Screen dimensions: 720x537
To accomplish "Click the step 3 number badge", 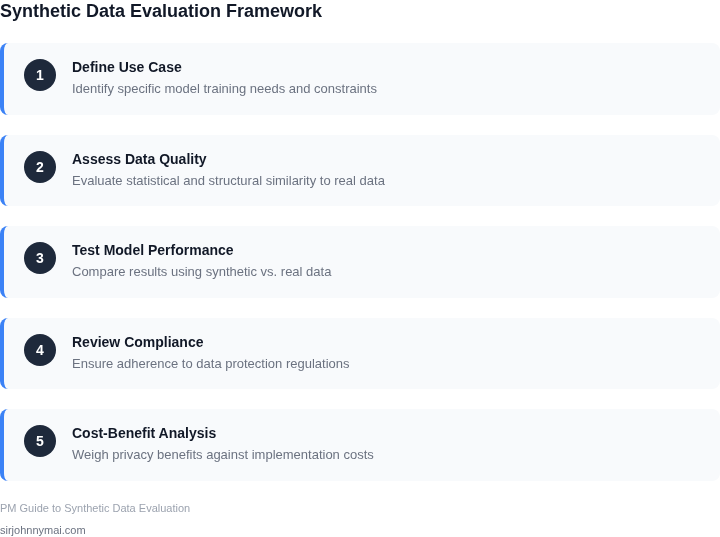I will tap(40, 258).
